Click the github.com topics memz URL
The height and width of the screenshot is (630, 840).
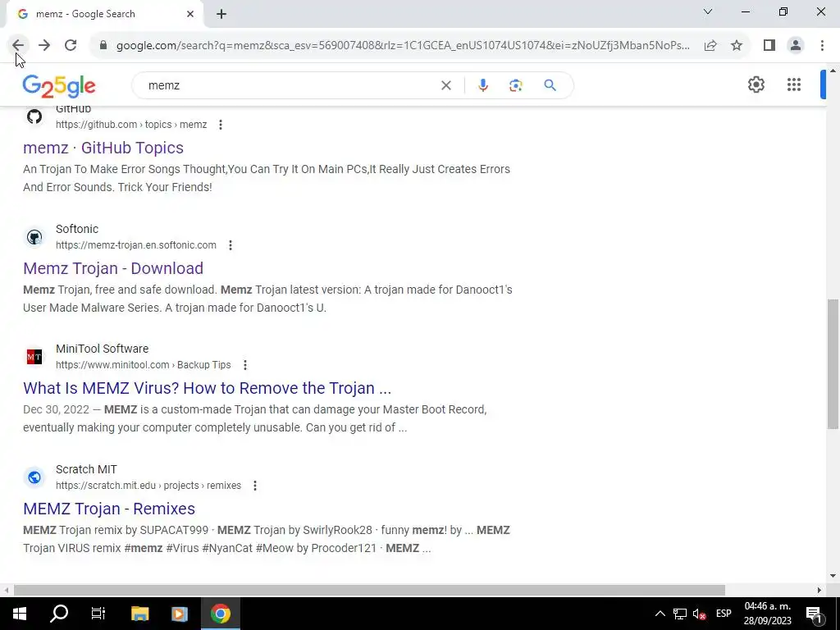tap(131, 125)
